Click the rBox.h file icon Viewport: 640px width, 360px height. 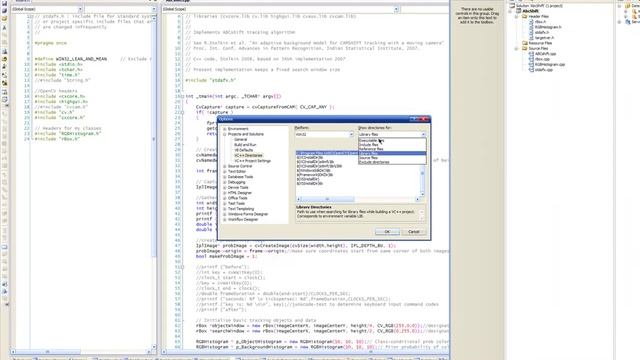[x=531, y=22]
